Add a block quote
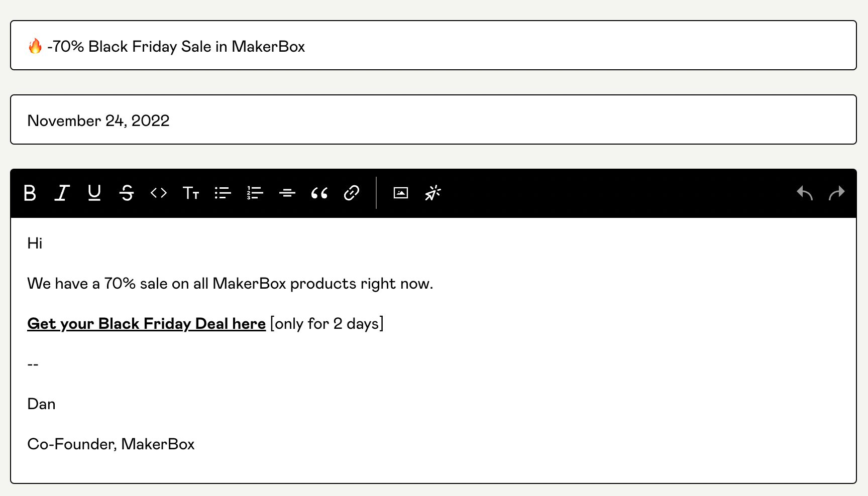The width and height of the screenshot is (868, 496). tap(319, 193)
